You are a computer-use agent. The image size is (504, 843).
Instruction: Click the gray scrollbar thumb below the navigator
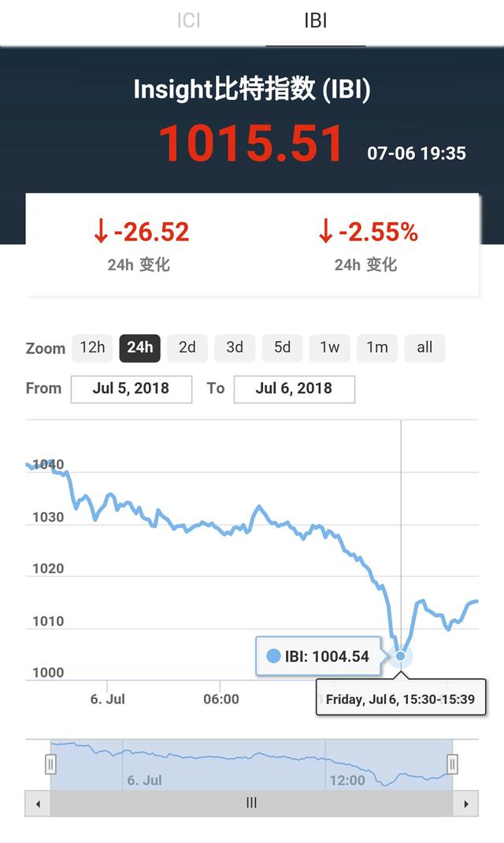251,803
